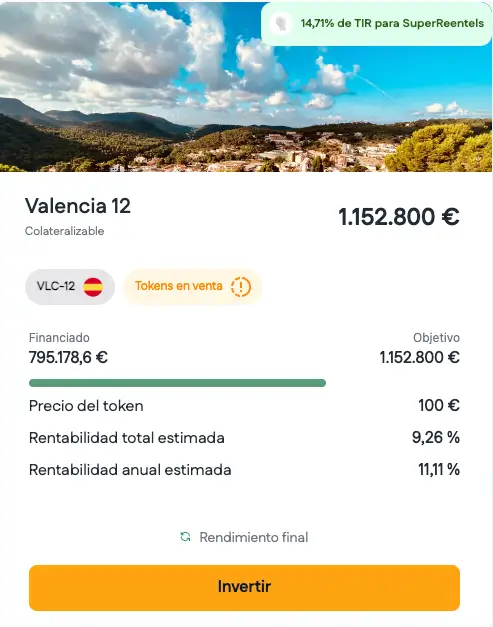Select the VLC-12 tag chip

coord(70,287)
